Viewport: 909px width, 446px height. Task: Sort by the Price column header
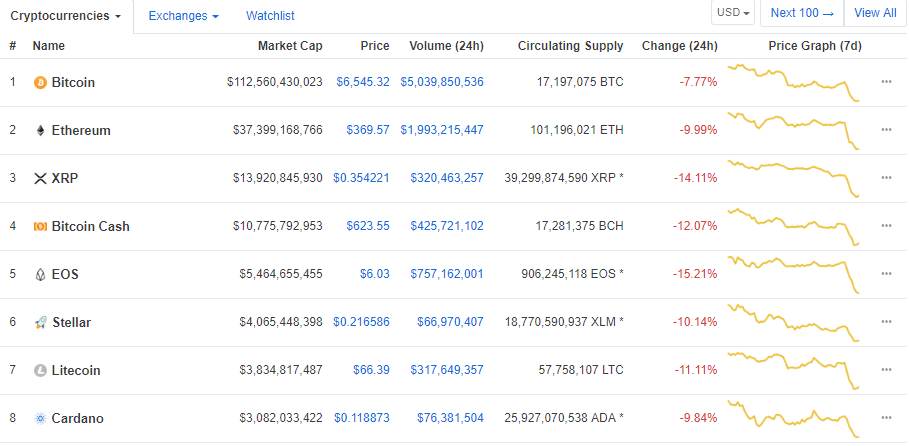(x=374, y=46)
